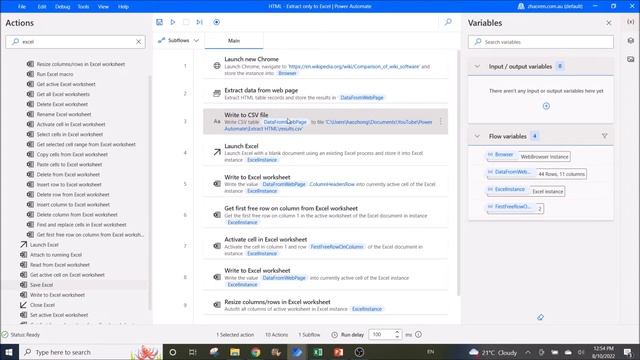Open File Explorer from the taskbar
This screenshot has height=360, width=640.
(235, 352)
